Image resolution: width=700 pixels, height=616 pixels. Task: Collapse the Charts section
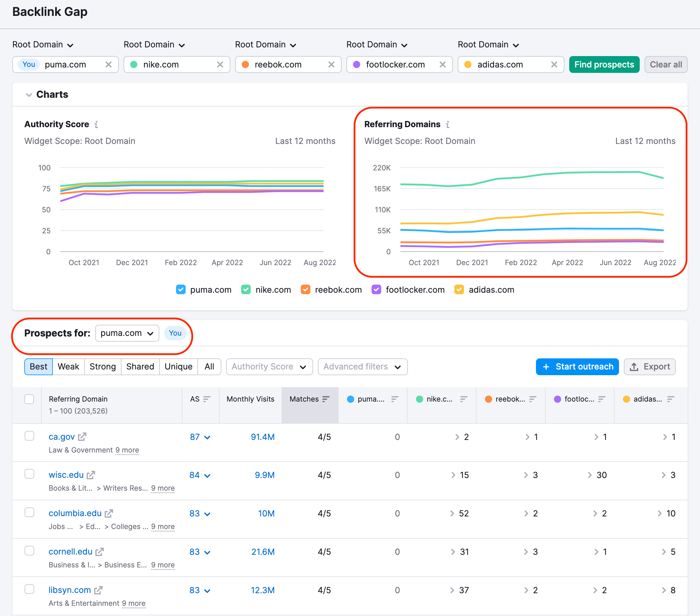[29, 94]
